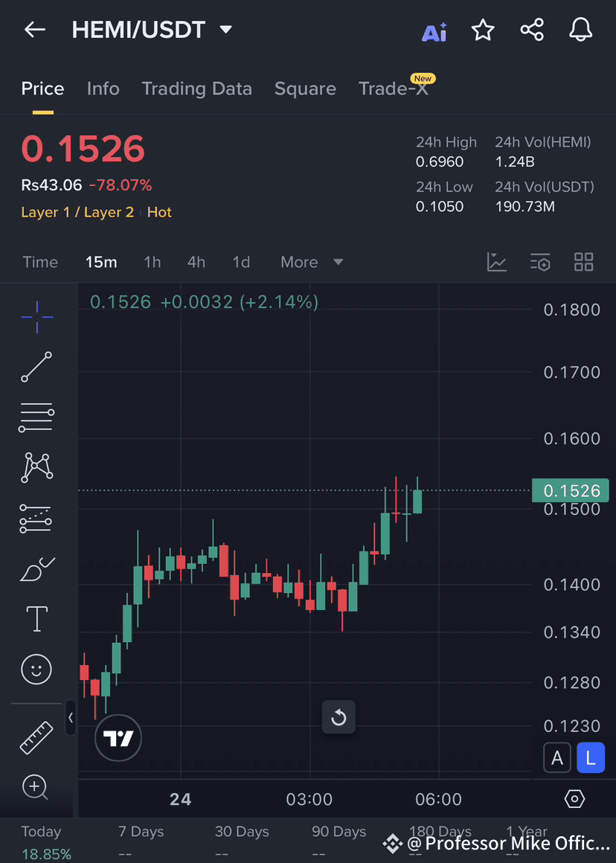This screenshot has height=863, width=616.
Task: Open the horizontal lines drawing tool
Action: tap(36, 417)
